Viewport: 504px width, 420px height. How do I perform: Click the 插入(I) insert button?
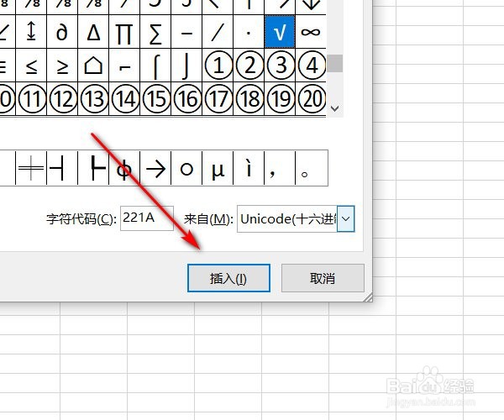(x=228, y=278)
